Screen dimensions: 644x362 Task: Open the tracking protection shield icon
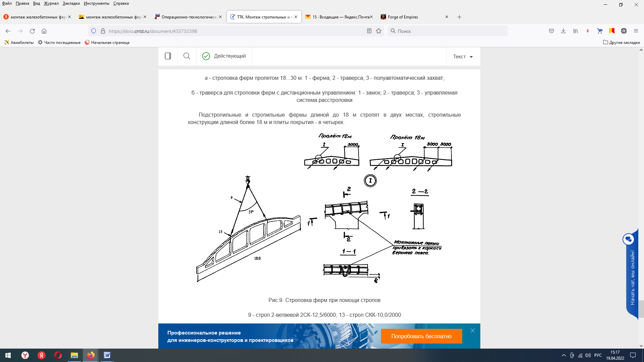click(x=94, y=31)
